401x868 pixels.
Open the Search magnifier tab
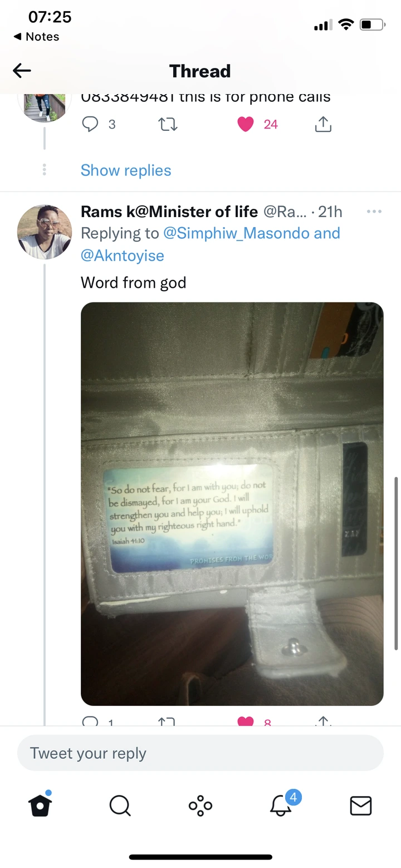[x=120, y=805]
